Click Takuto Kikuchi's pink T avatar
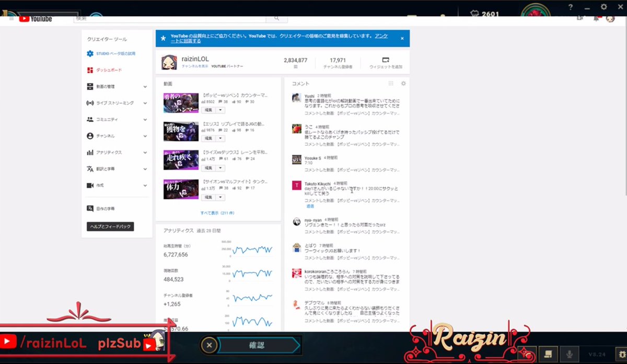 296,185
